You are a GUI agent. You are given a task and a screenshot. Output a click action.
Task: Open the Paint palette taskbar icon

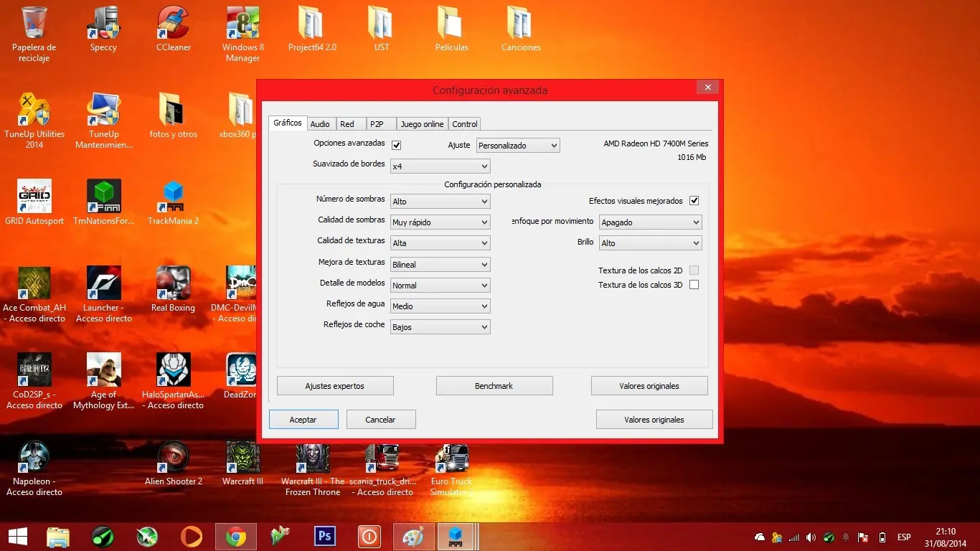click(x=413, y=536)
